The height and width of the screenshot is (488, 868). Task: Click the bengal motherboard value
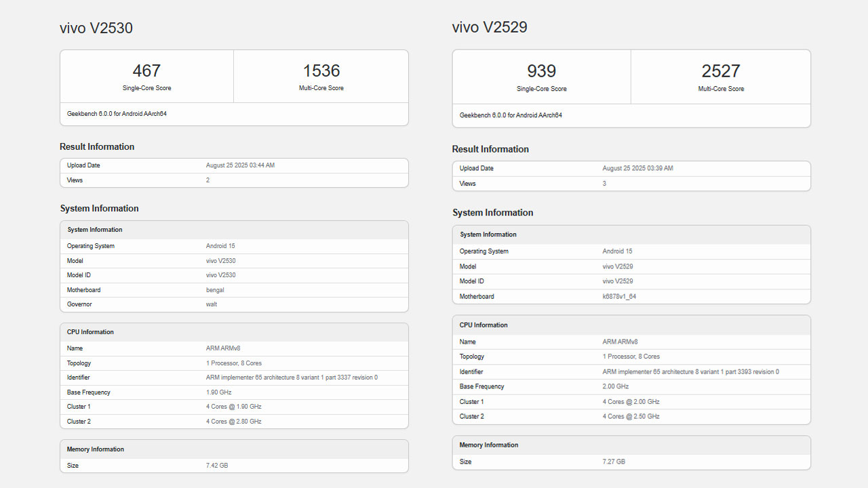coord(215,290)
